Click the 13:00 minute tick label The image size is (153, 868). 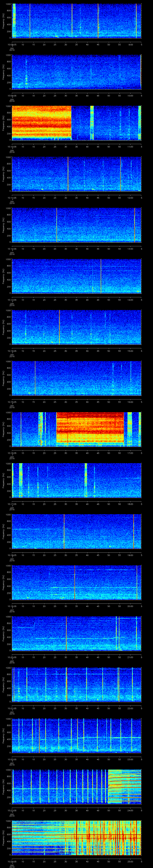click(x=130, y=249)
